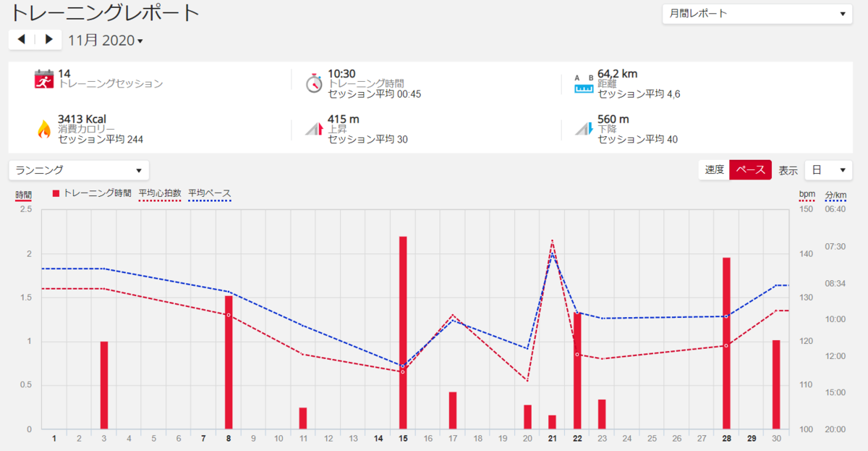Open the ランニング sport filter dropdown

(79, 170)
